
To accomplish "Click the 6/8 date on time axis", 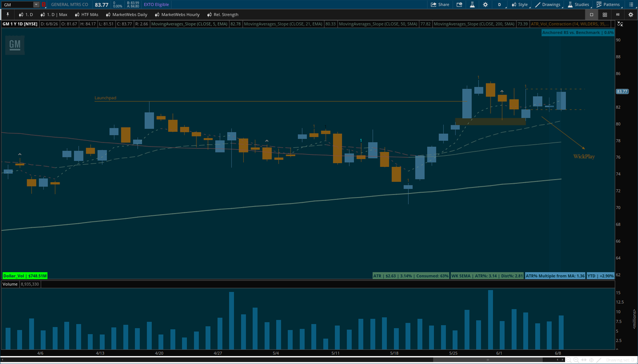I will 558,353.
